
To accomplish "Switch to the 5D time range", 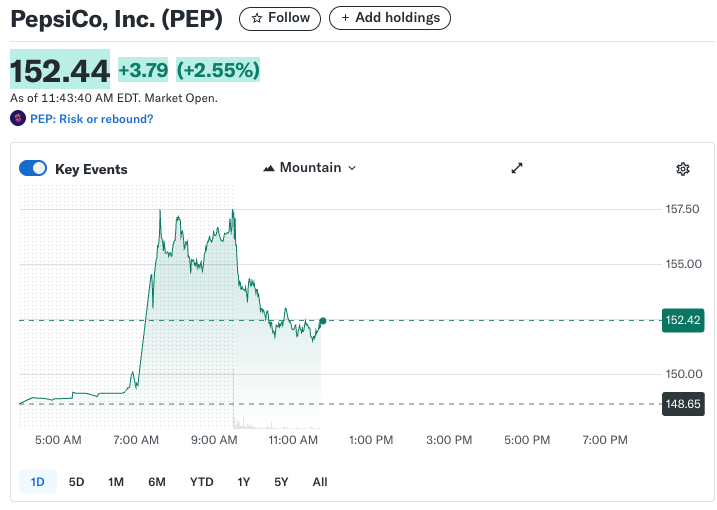I will [77, 482].
